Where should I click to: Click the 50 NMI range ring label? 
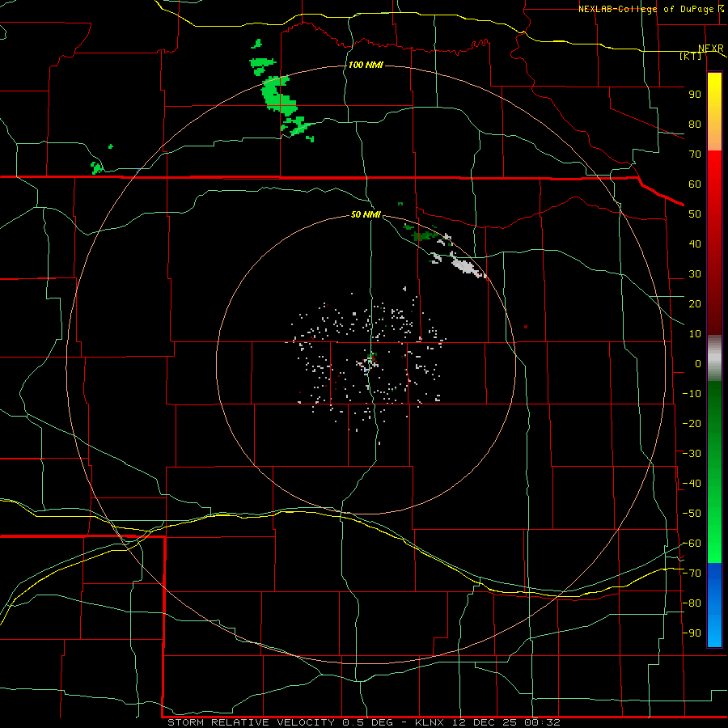[366, 214]
